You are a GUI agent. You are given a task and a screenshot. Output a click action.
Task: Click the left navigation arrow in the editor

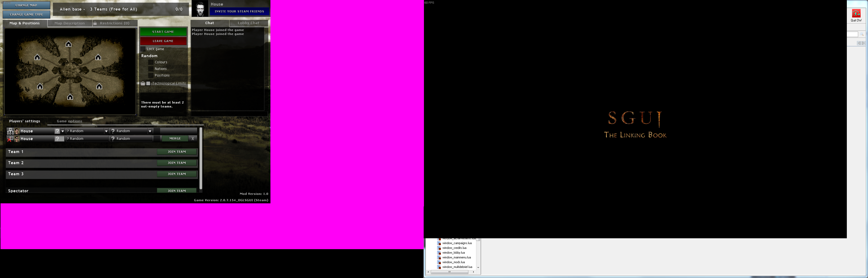point(859,43)
